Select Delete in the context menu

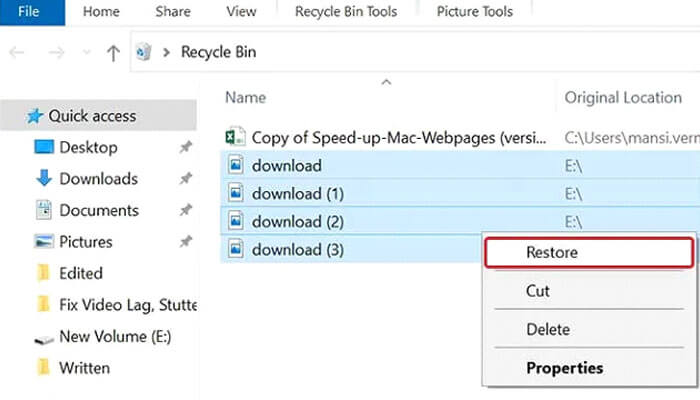click(x=547, y=329)
